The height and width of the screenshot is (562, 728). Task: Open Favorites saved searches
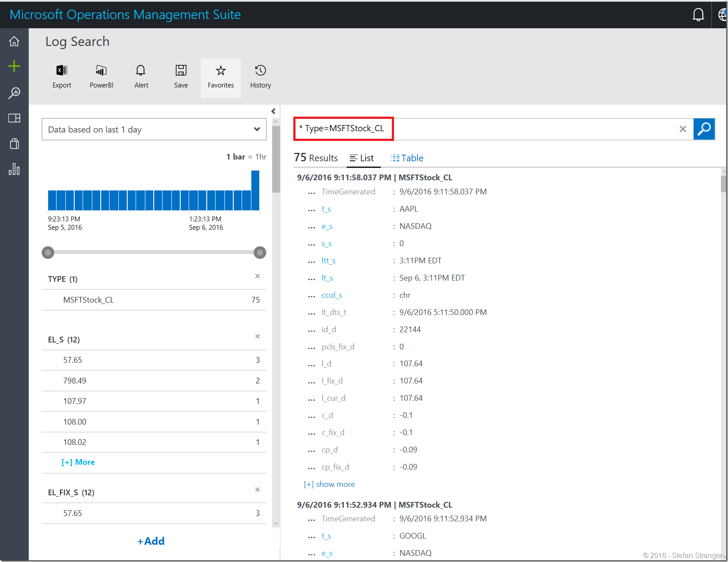pyautogui.click(x=221, y=78)
